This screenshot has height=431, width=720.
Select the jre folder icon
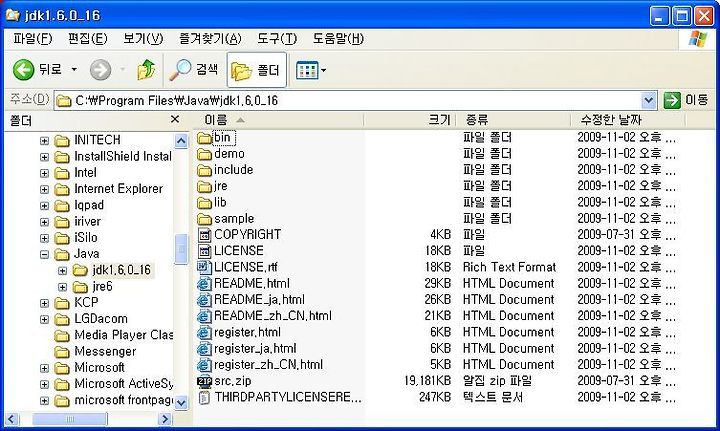click(x=204, y=186)
